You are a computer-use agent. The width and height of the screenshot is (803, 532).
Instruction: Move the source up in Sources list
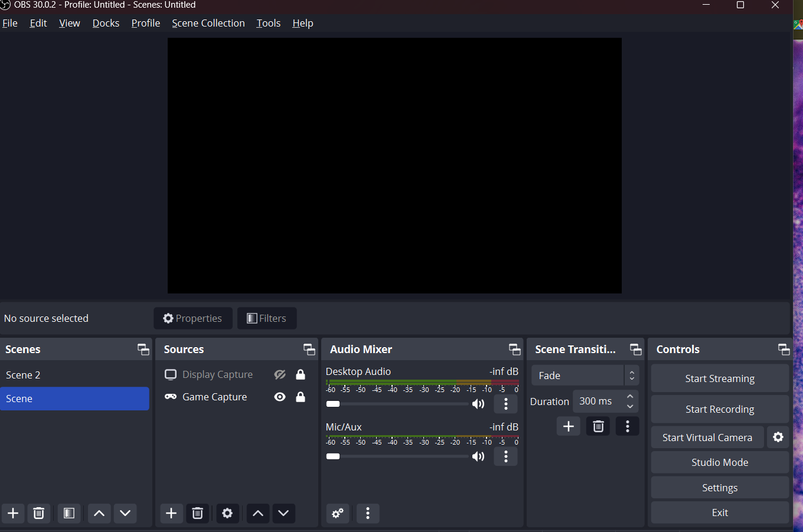(258, 513)
